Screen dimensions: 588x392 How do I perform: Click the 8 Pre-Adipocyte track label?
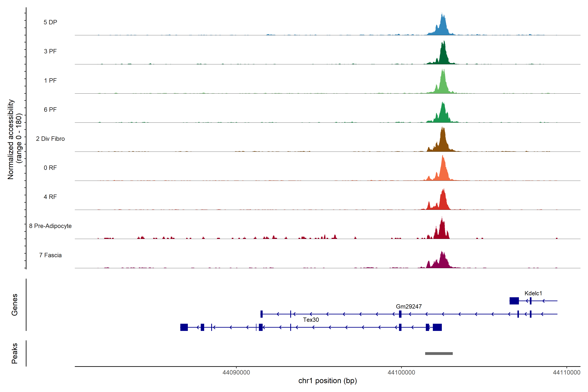tap(50, 226)
